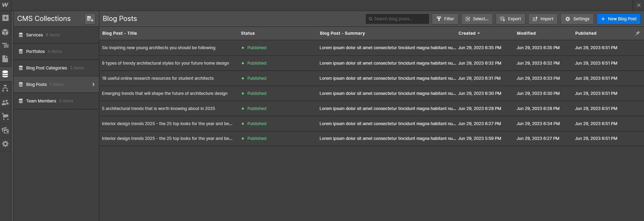
Task: Open the Ecommerce cart panel
Action: click(x=5, y=117)
